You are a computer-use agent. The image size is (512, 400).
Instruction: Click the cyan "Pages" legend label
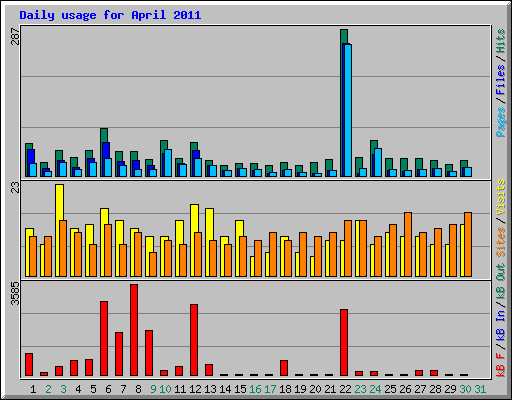500,122
